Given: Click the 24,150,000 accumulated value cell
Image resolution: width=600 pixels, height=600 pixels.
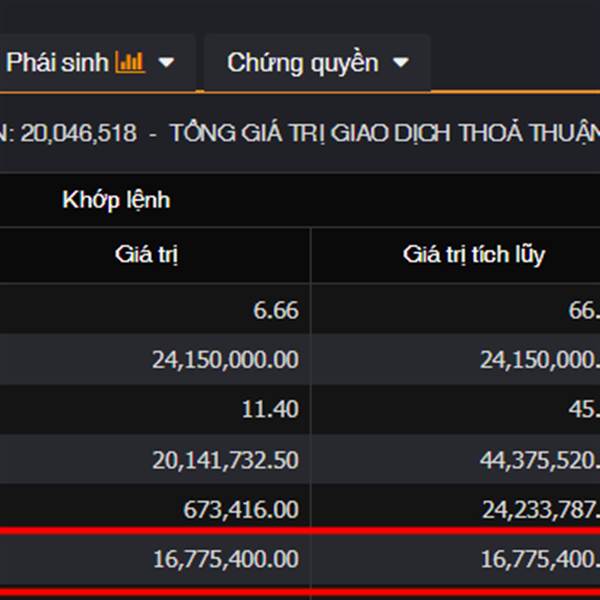Looking at the screenshot, I should coord(540,360).
